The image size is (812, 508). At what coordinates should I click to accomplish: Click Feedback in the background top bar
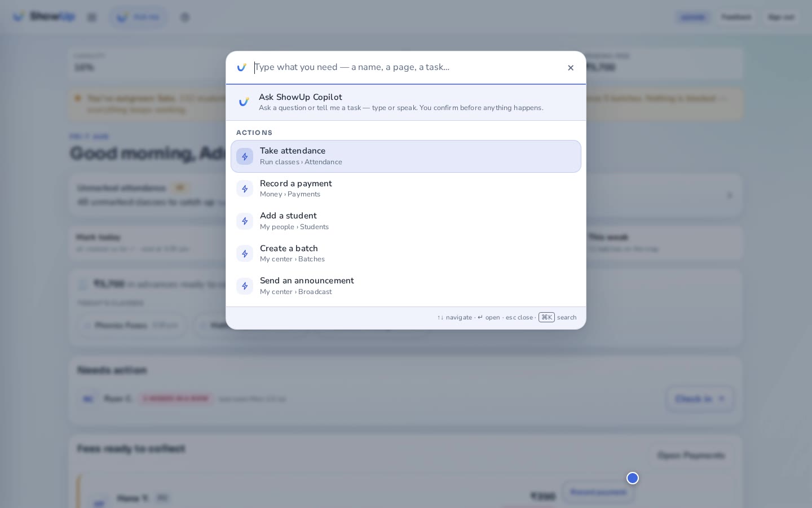736,17
